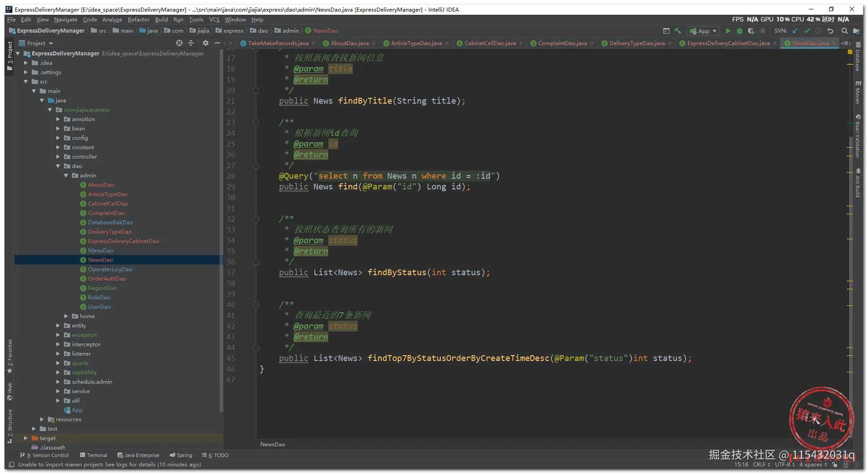The image size is (868, 474).
Task: Collapse all nodes in Project panel
Action: tap(191, 43)
